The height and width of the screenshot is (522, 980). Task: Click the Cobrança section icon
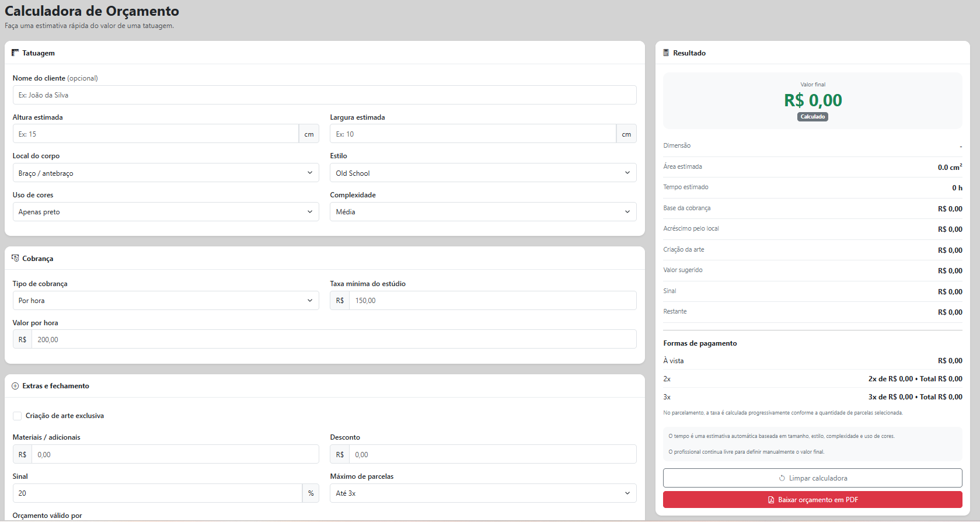click(15, 258)
